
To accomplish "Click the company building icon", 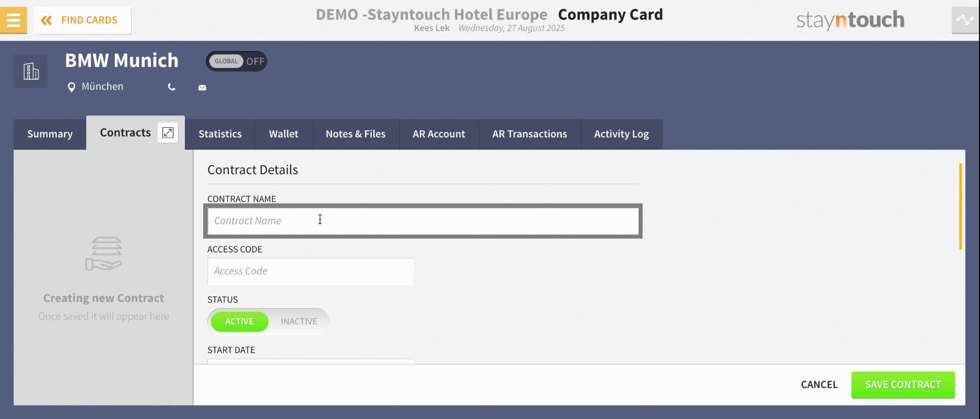I will click(x=31, y=71).
